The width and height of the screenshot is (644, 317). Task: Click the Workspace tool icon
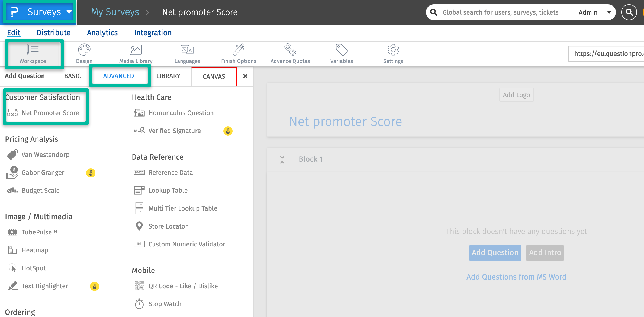(32, 49)
